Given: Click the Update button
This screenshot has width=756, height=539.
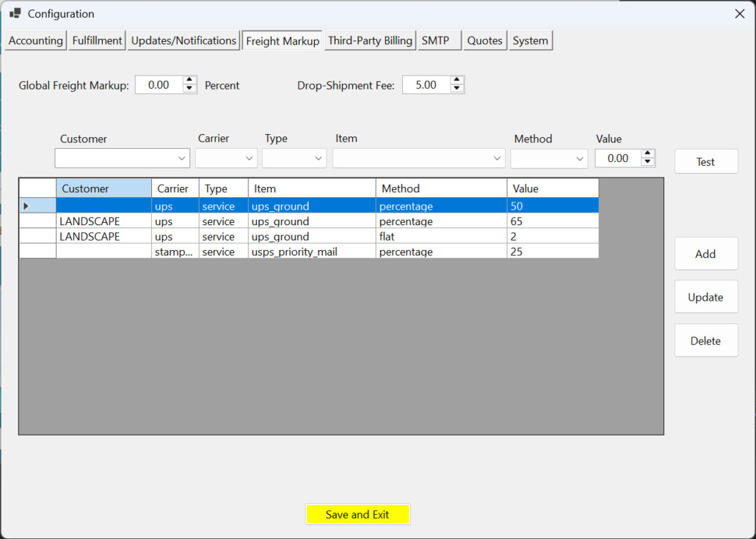Looking at the screenshot, I should pyautogui.click(x=706, y=297).
